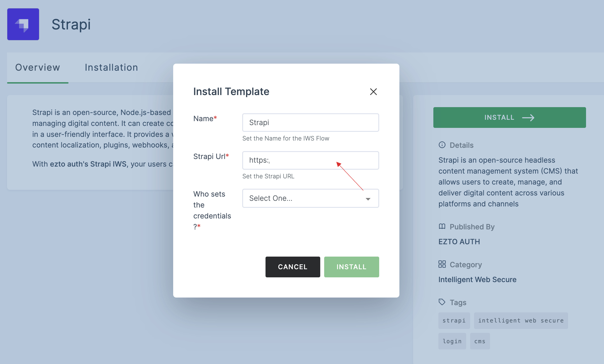Select the intelligent web secure tag
The width and height of the screenshot is (604, 364).
click(x=521, y=321)
